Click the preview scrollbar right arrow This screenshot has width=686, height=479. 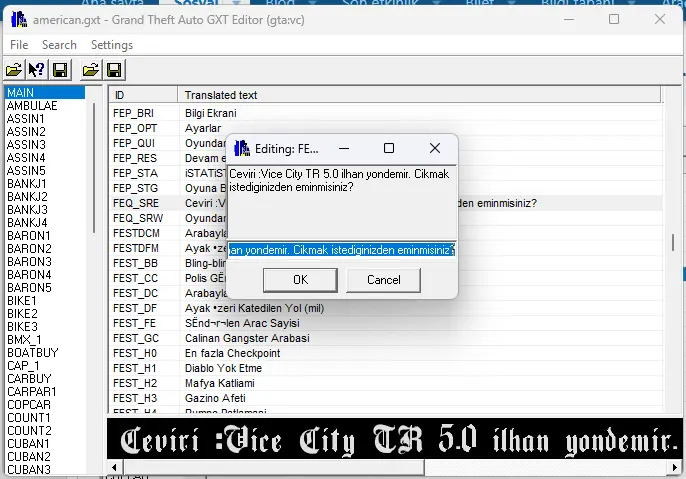(x=675, y=467)
